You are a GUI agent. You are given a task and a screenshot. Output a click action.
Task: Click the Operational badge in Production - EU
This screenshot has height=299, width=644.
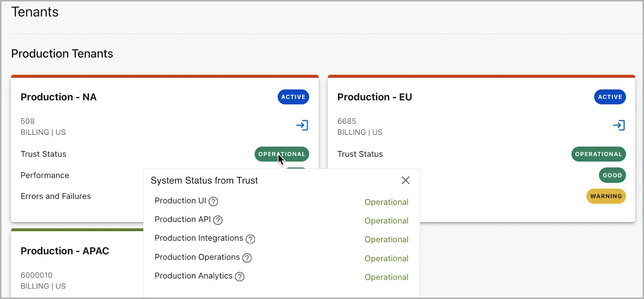[x=599, y=154]
